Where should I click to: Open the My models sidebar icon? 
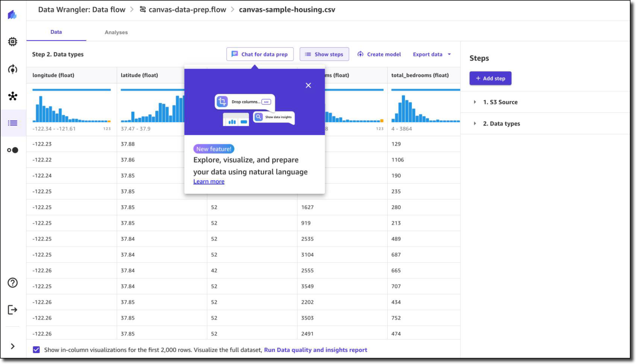coord(12,69)
